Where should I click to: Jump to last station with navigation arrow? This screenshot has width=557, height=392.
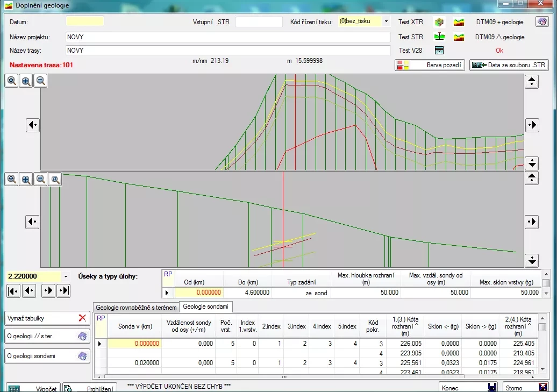coord(63,291)
